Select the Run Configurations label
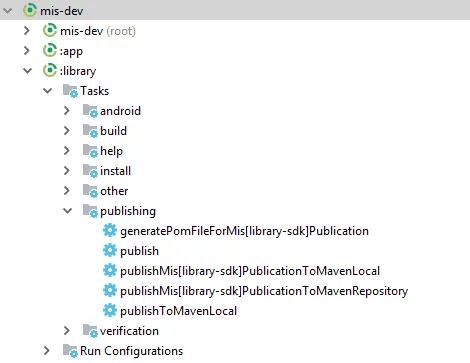This screenshot has width=470, height=363. [131, 351]
